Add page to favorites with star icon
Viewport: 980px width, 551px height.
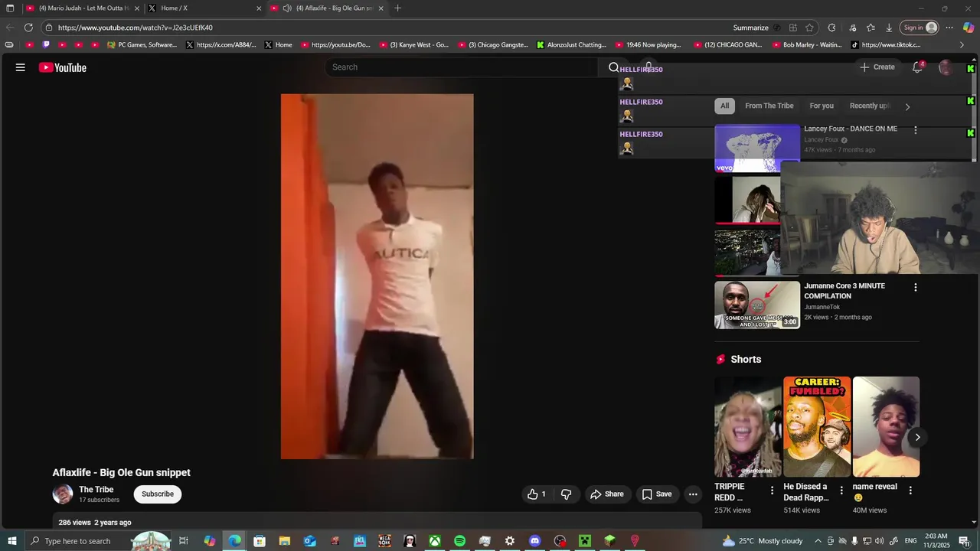[809, 28]
